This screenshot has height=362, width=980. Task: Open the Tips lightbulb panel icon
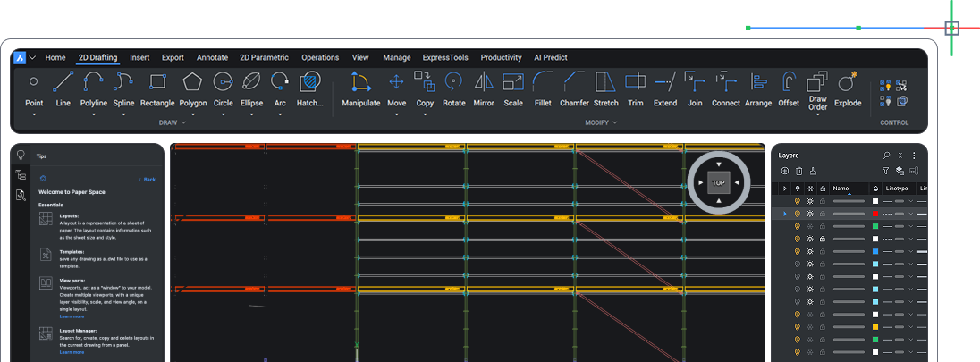(21, 155)
